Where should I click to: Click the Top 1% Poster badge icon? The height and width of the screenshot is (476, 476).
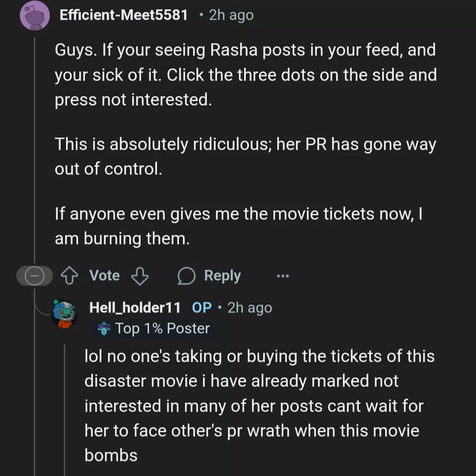pos(104,329)
